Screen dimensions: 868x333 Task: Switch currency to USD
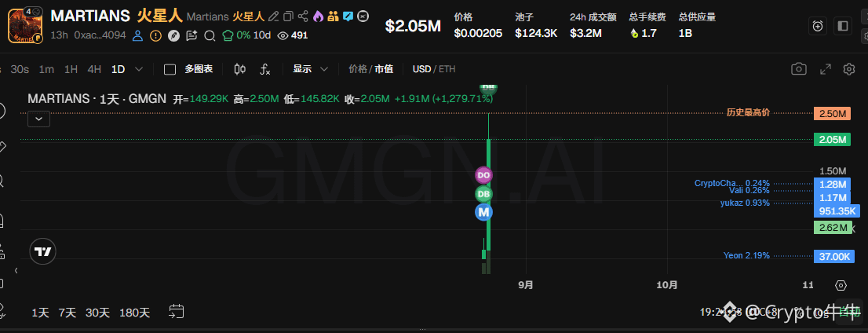(x=421, y=69)
